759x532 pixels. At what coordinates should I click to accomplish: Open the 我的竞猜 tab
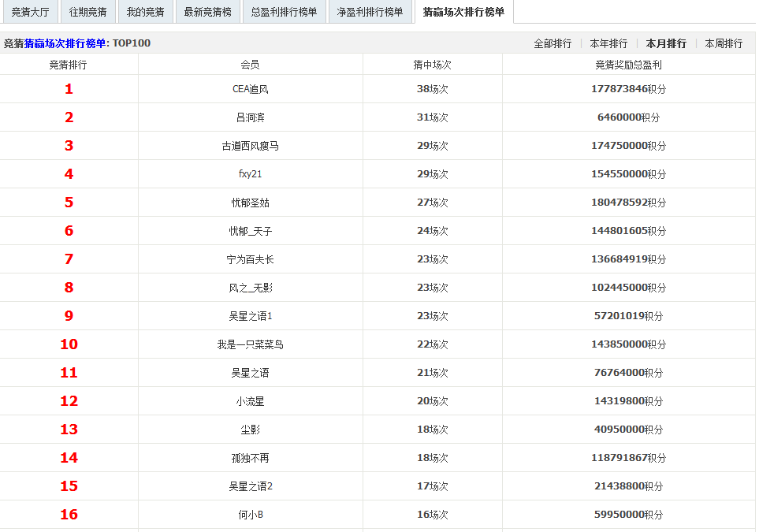click(x=145, y=12)
